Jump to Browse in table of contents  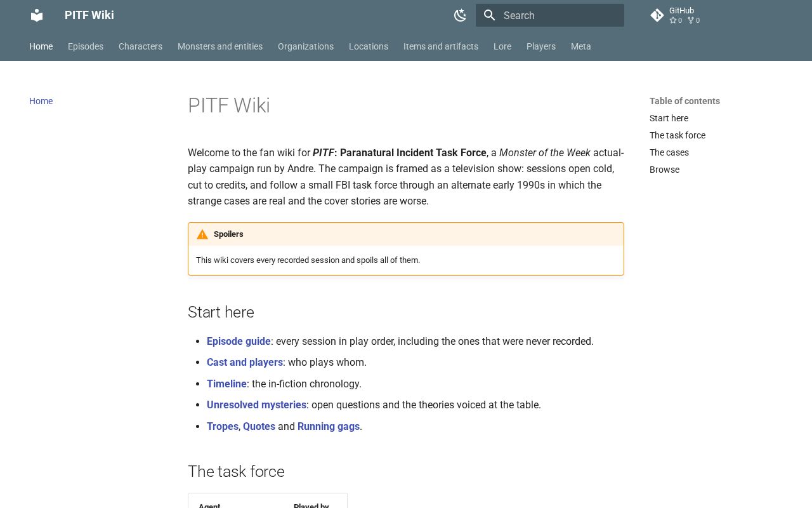click(664, 170)
